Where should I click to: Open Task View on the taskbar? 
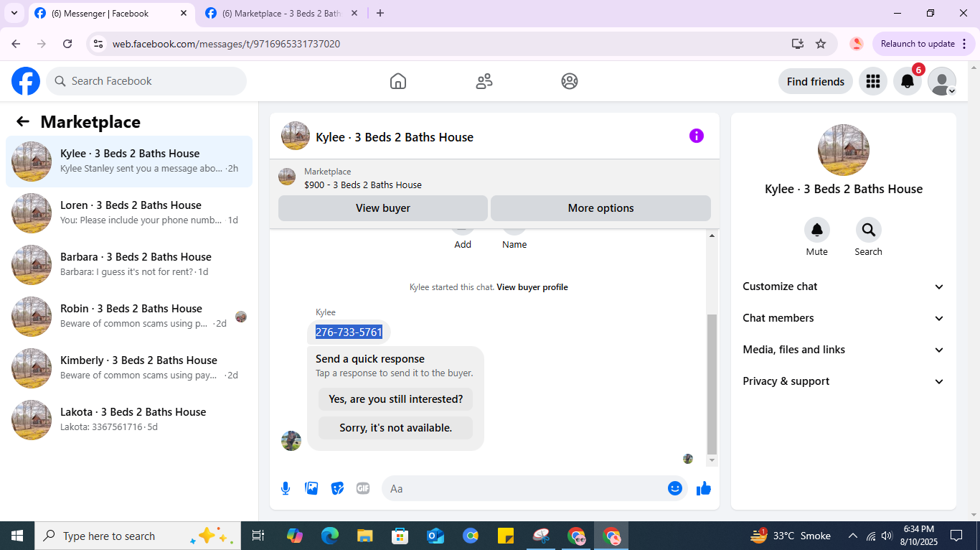258,536
